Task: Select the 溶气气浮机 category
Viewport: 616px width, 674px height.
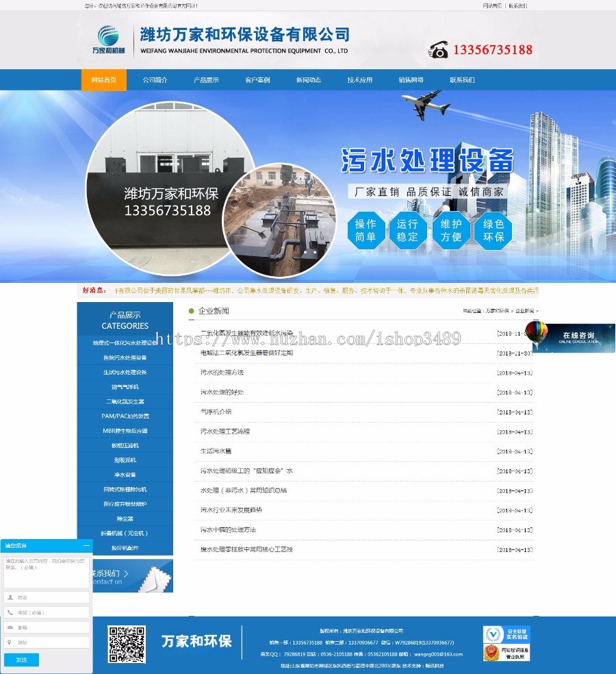Action: (125, 387)
